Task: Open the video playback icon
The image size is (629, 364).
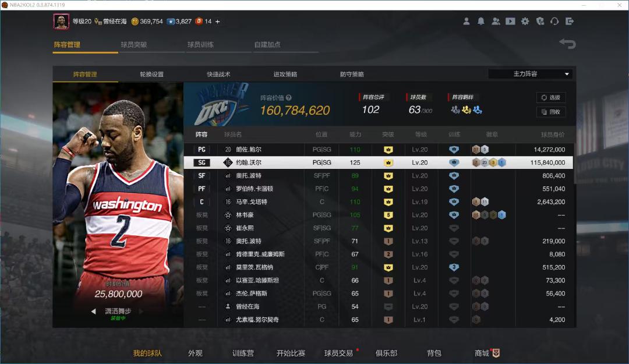Action: [510, 22]
